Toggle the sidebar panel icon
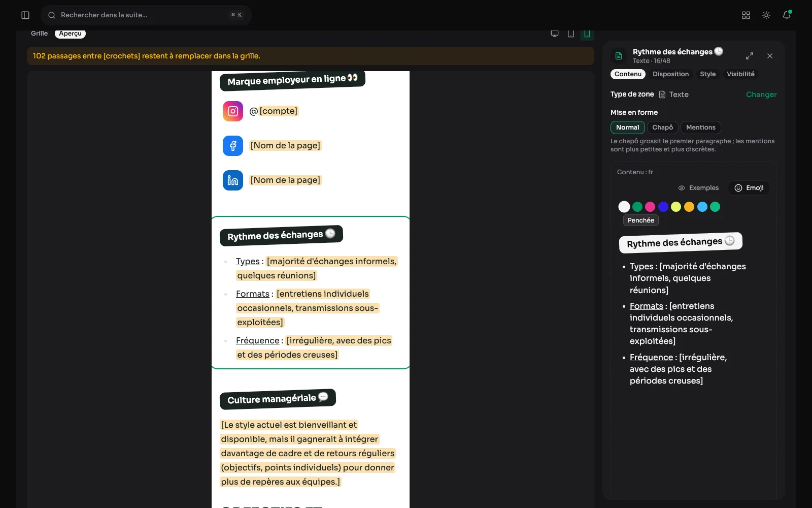This screenshot has height=508, width=812. coord(25,15)
